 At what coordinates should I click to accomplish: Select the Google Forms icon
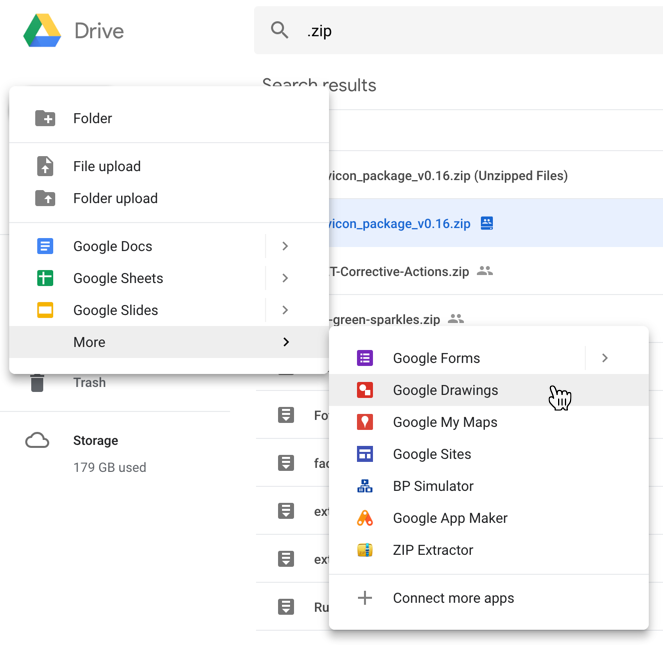click(x=365, y=358)
